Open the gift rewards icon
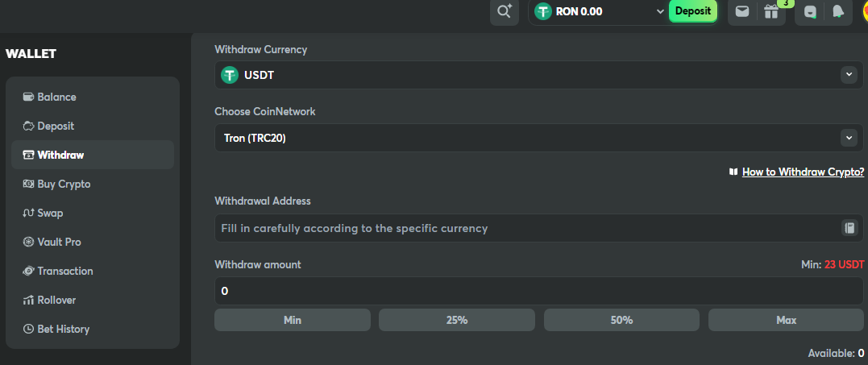The width and height of the screenshot is (868, 365). pos(771,11)
